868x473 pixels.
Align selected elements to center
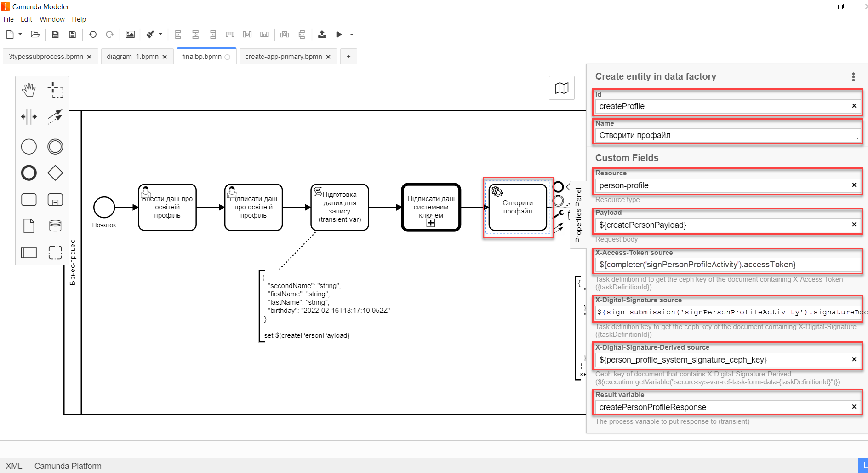(x=195, y=35)
